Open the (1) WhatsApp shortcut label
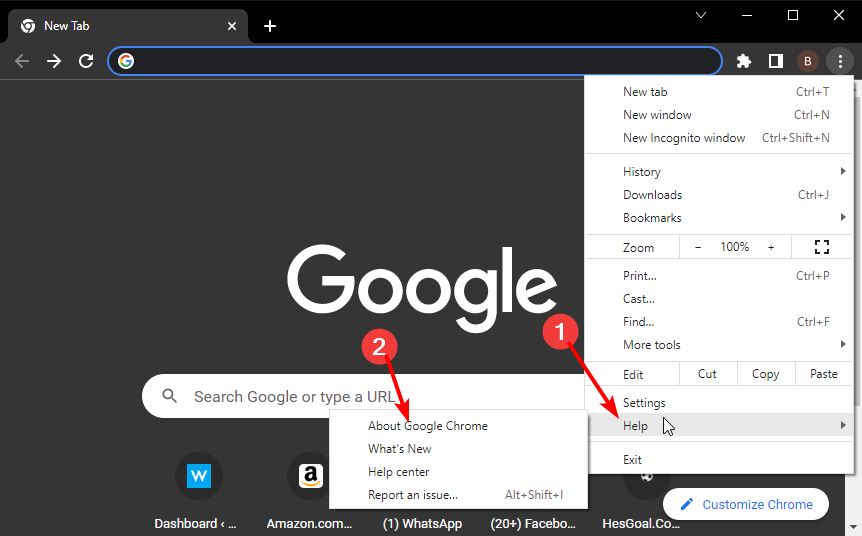The width and height of the screenshot is (862, 536). 422,524
